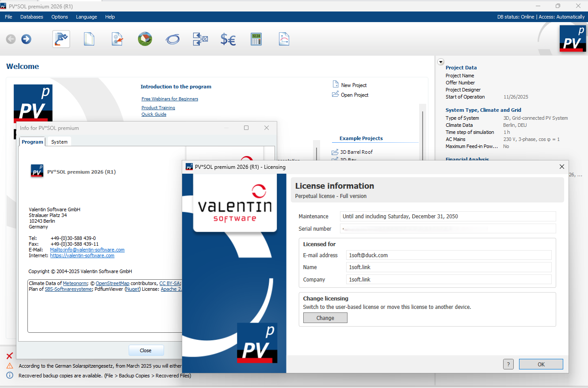Click the Open Project folder icon
The image size is (588, 388).
point(336,94)
